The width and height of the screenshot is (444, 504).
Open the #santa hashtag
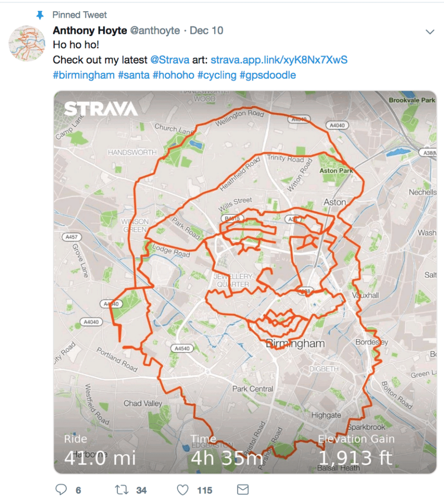coord(134,75)
